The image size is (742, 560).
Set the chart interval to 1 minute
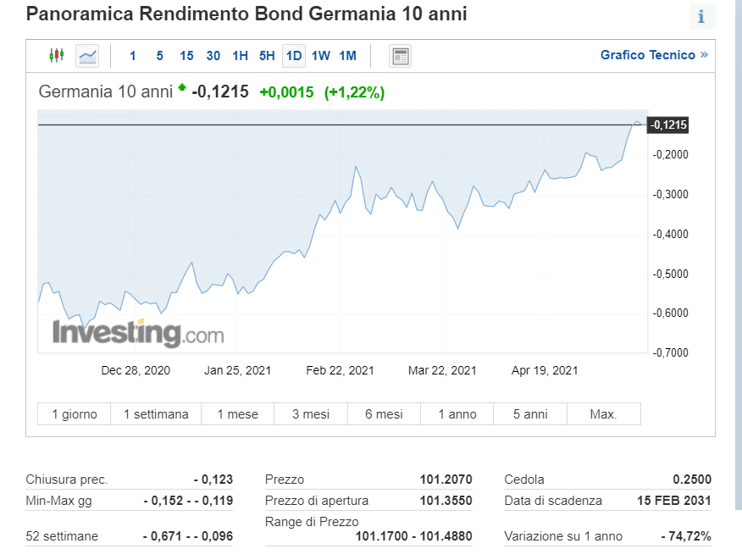pos(133,56)
